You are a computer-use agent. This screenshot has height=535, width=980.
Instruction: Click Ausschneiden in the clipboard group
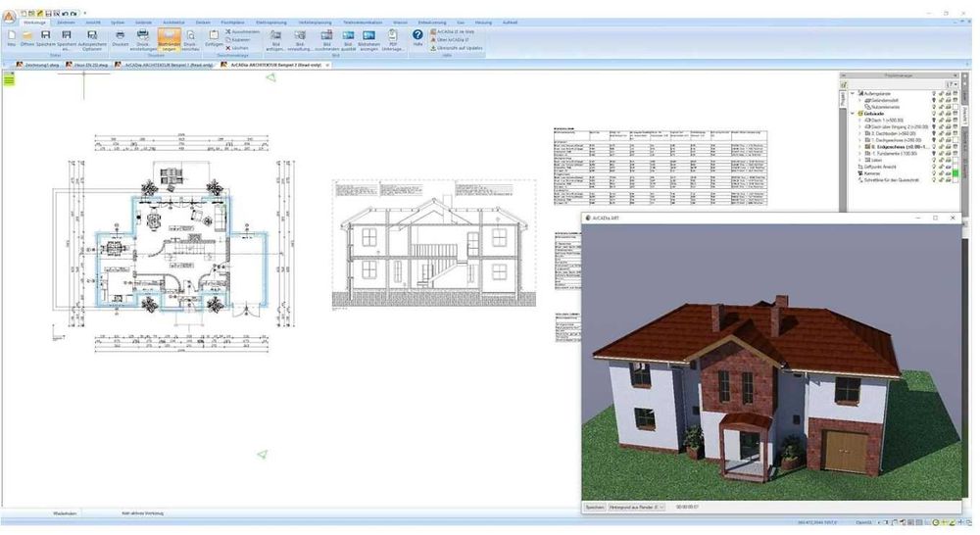tap(242, 31)
